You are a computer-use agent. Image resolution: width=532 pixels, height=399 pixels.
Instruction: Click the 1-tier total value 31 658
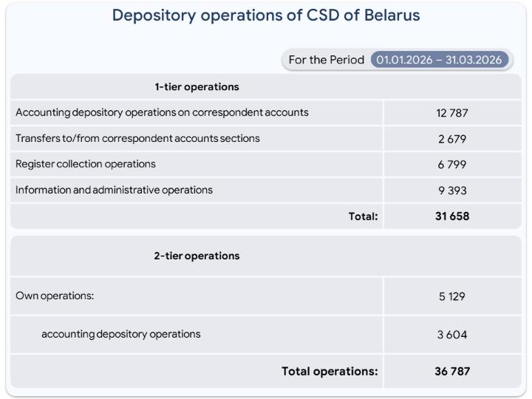click(x=452, y=216)
